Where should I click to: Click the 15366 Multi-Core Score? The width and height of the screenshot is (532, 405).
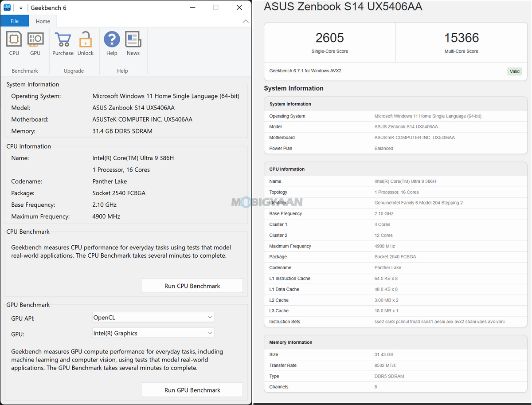[x=462, y=38]
